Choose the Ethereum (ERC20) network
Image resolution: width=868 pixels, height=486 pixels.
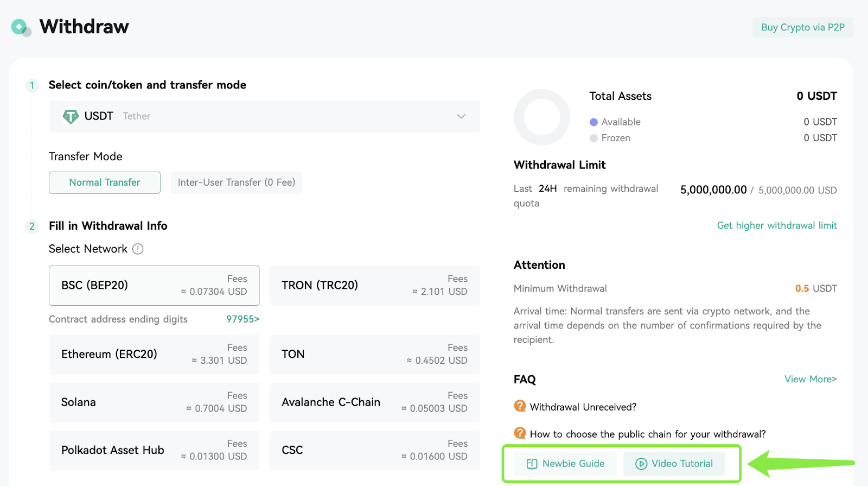[x=154, y=355]
